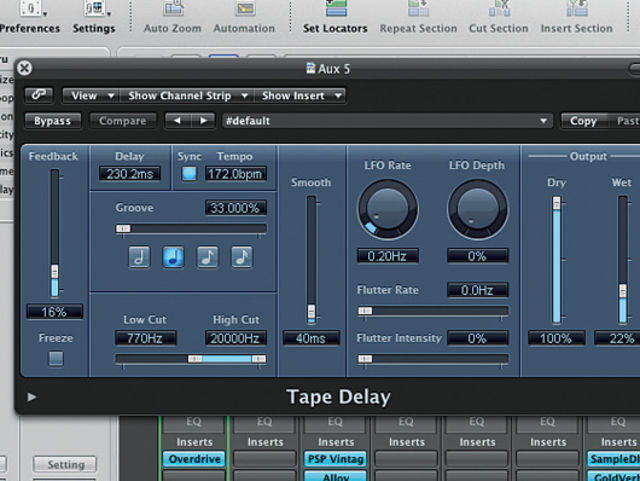Click the Groove slider handle
The width and height of the screenshot is (640, 481).
coord(123,228)
